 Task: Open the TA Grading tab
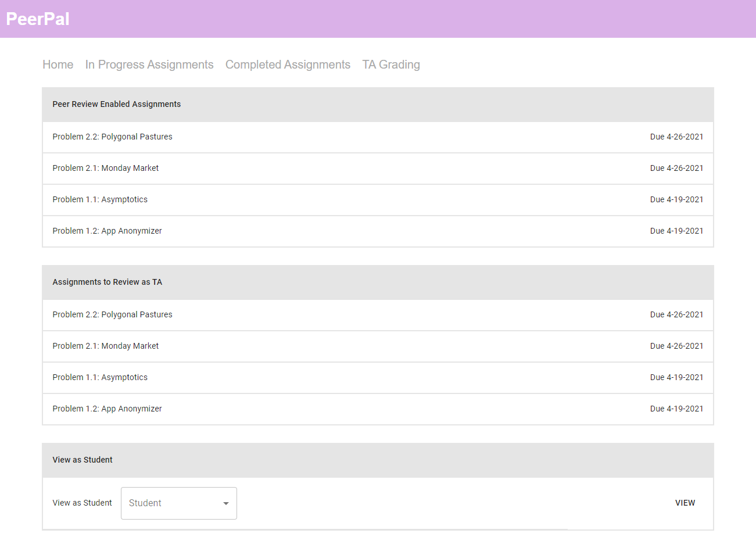(391, 65)
